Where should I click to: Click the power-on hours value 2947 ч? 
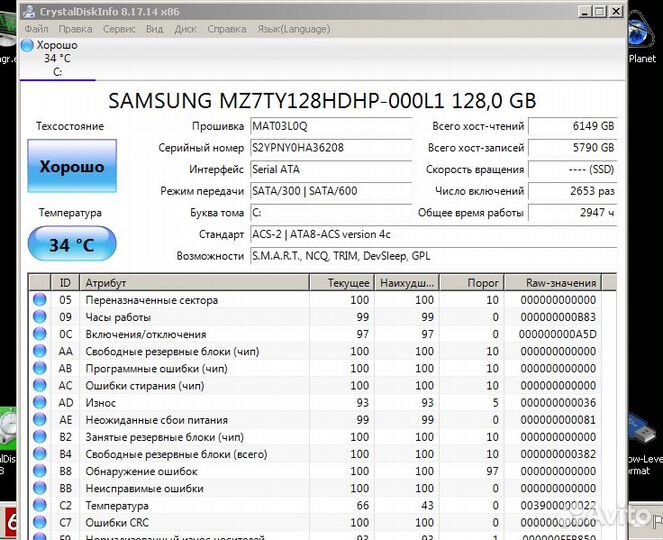click(573, 212)
